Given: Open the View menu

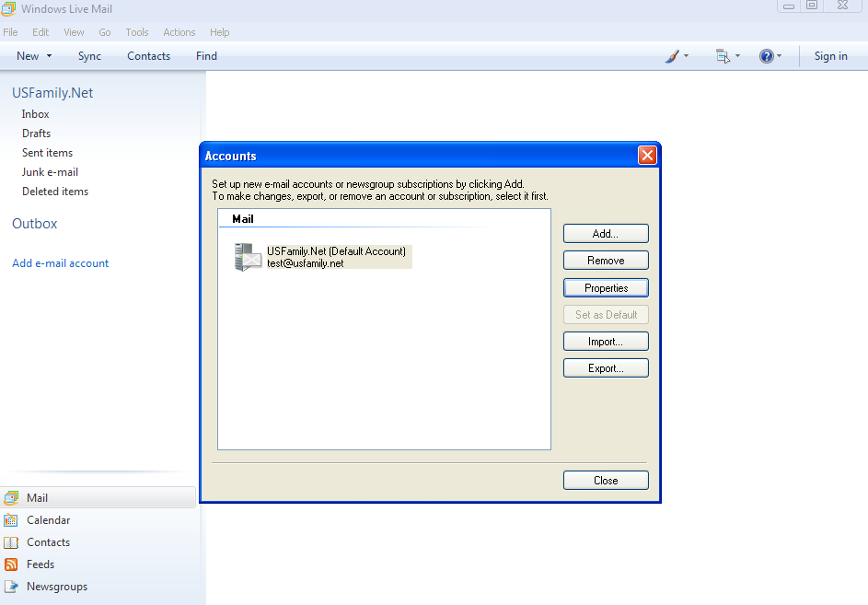Looking at the screenshot, I should 74,32.
